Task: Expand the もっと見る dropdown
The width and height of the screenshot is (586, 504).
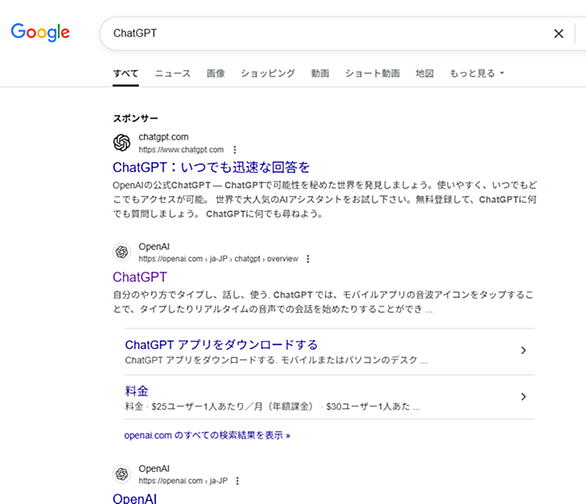Action: point(476,73)
